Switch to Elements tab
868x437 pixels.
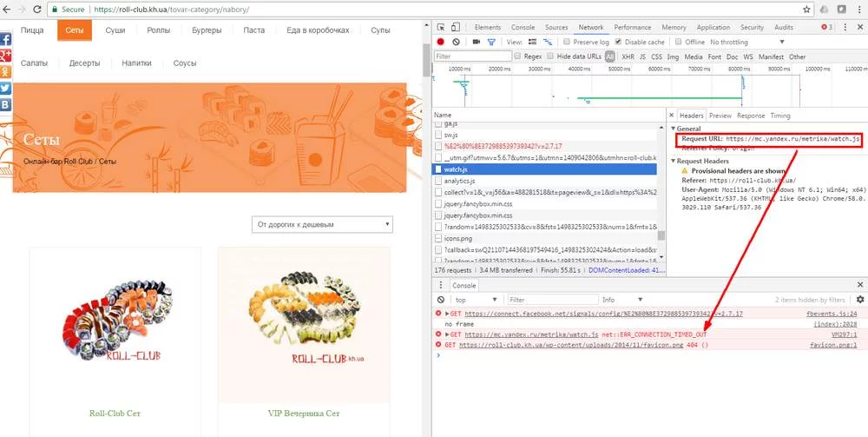[488, 27]
